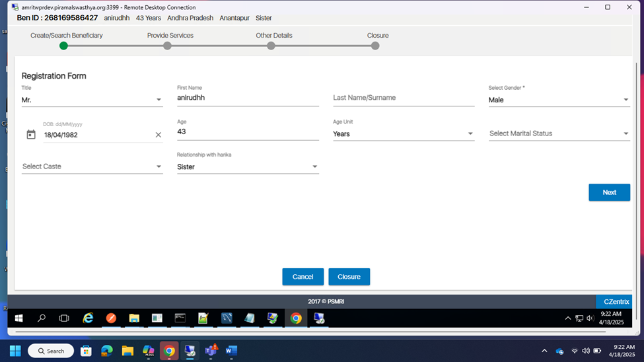Click 'Andhra Pradesh' in beneficiary header
Screen dimensions: 644x362
[190, 18]
